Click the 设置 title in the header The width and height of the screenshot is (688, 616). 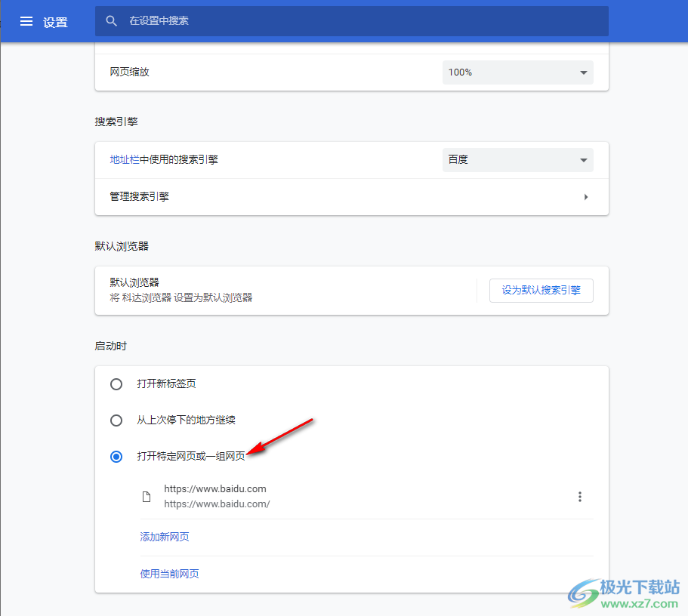coord(56,21)
